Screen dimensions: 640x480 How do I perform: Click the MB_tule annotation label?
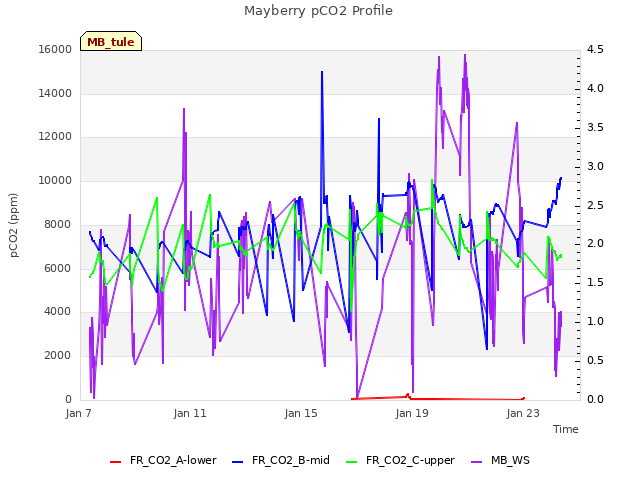[x=111, y=42]
